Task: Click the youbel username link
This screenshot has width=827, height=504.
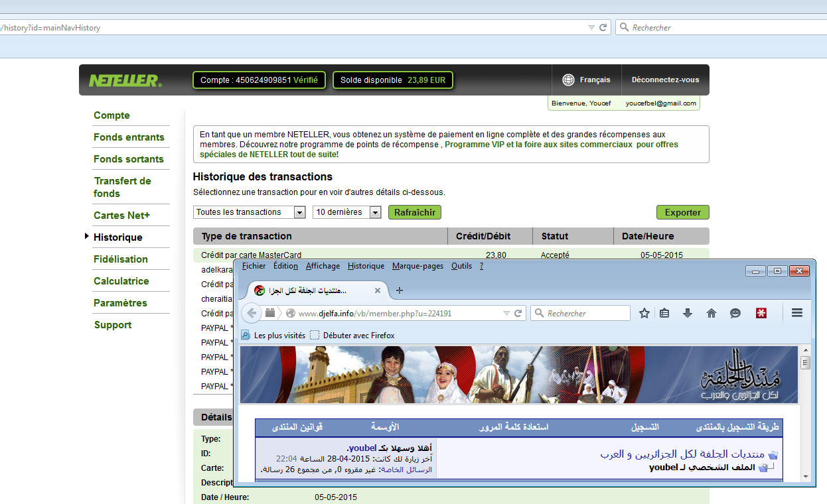Action: (362, 448)
